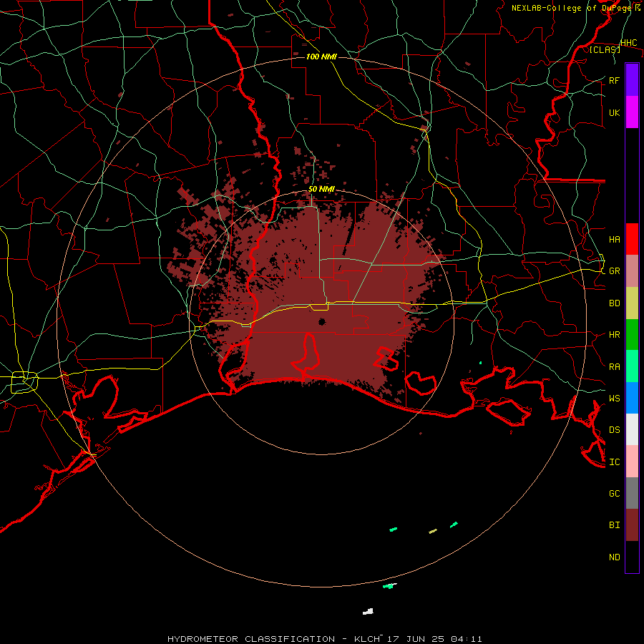The image size is (644, 644).
Task: Click the [CLAS] label
Action: [605, 49]
